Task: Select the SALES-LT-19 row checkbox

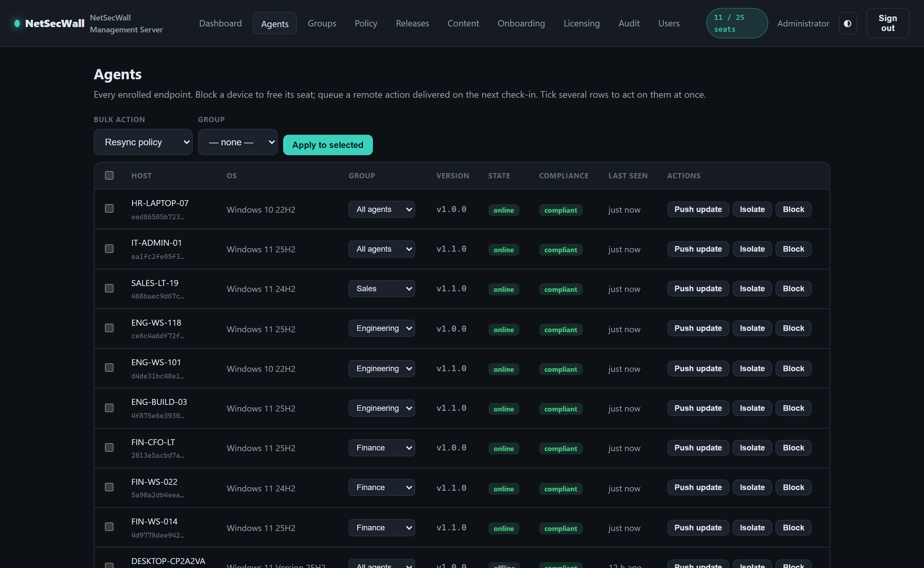Action: tap(109, 288)
